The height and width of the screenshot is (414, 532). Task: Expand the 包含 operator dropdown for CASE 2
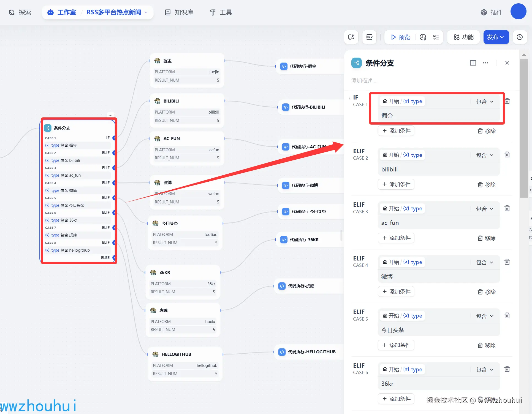[485, 155]
